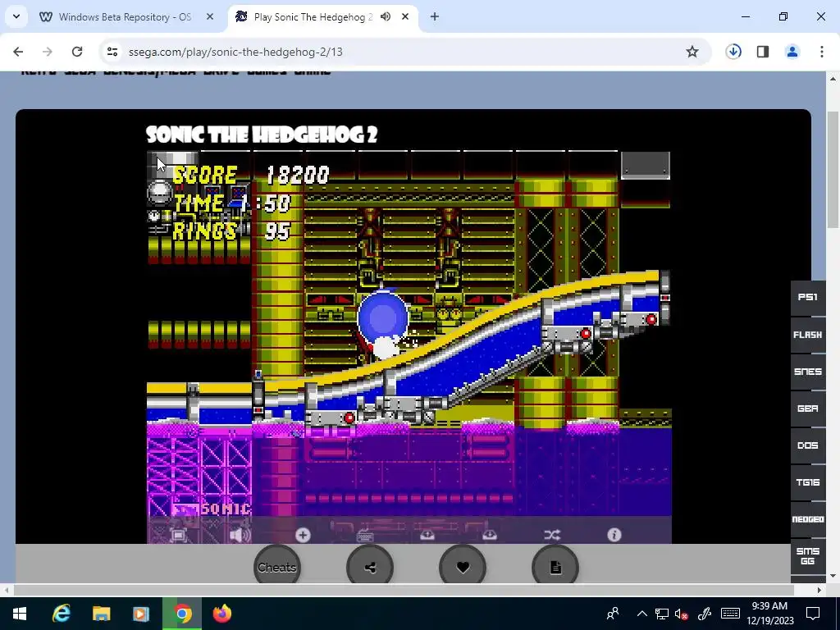Reload the current page
840x630 pixels.
pyautogui.click(x=77, y=52)
